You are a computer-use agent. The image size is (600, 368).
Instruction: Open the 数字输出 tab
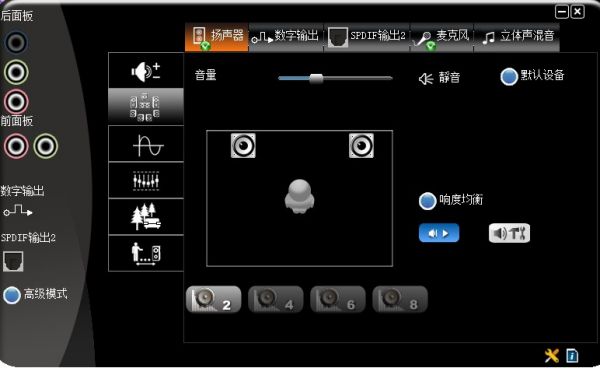point(286,37)
